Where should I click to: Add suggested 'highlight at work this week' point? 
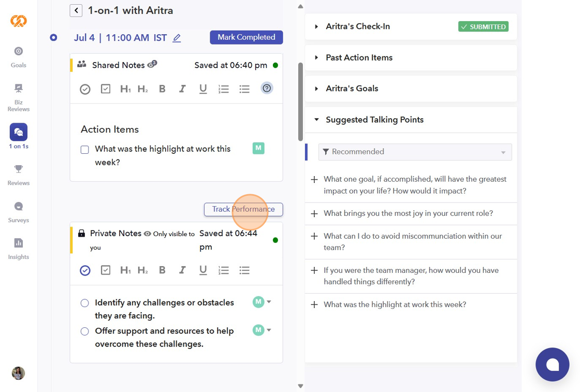point(314,304)
